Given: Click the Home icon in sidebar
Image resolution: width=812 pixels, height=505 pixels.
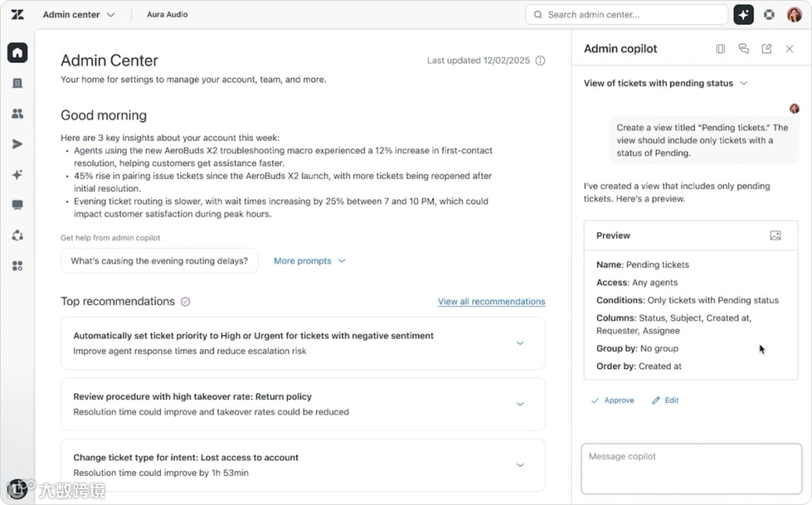Looking at the screenshot, I should [17, 53].
